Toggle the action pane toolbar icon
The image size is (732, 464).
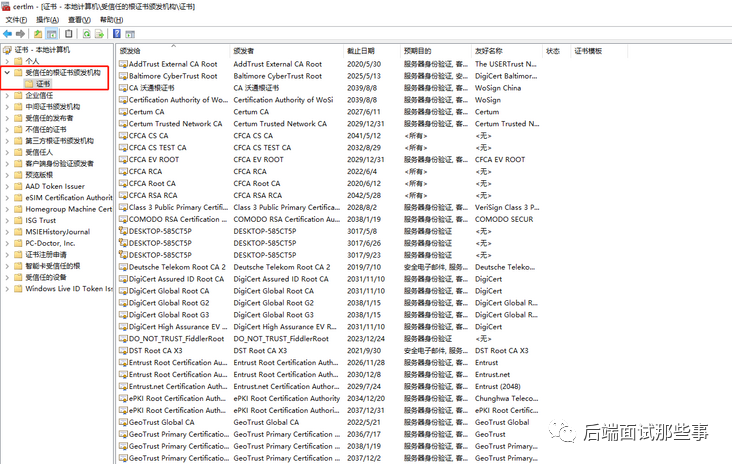130,34
